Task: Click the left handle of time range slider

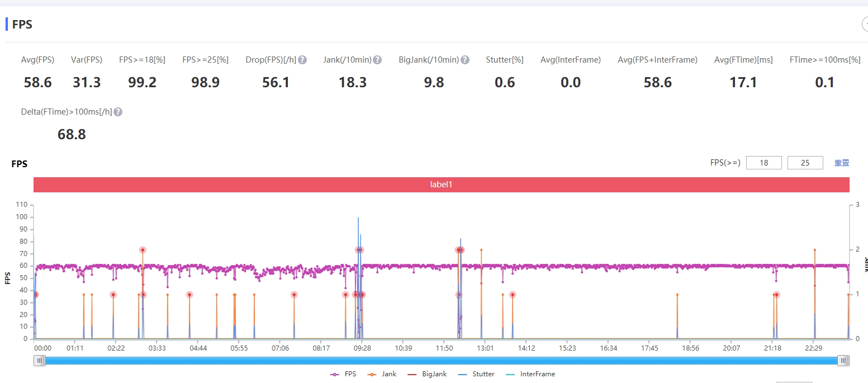Action: coord(40,361)
